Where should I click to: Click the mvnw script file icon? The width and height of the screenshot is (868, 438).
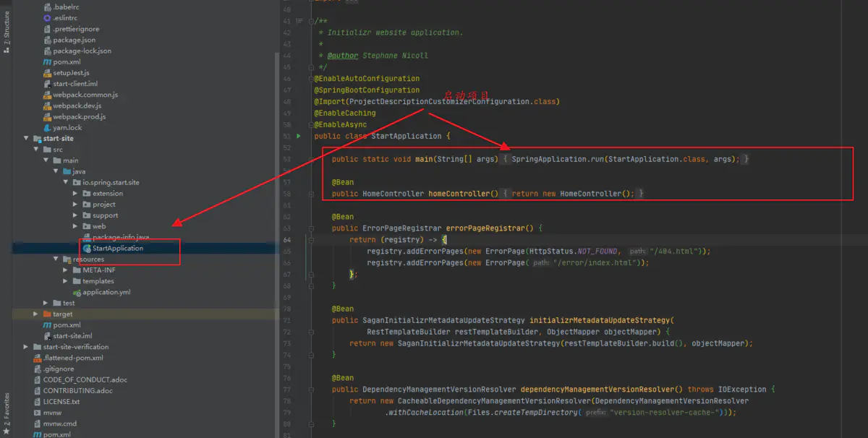pos(38,413)
